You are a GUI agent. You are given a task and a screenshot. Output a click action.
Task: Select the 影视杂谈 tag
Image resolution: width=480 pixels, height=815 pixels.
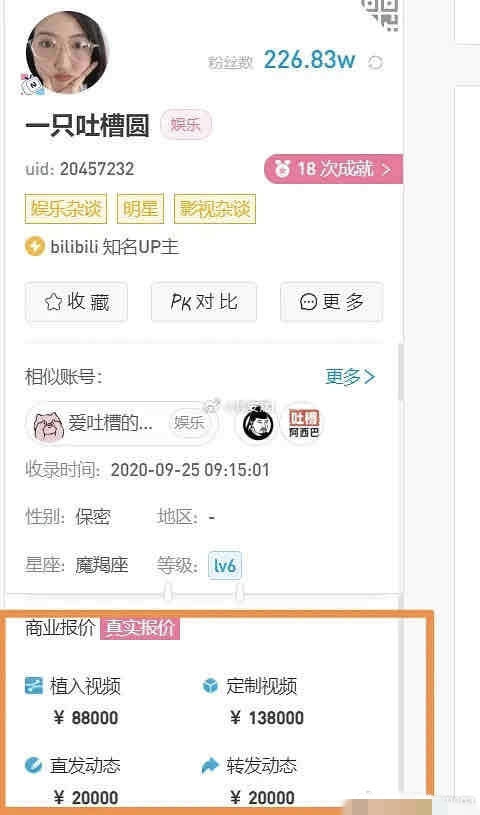coord(215,209)
